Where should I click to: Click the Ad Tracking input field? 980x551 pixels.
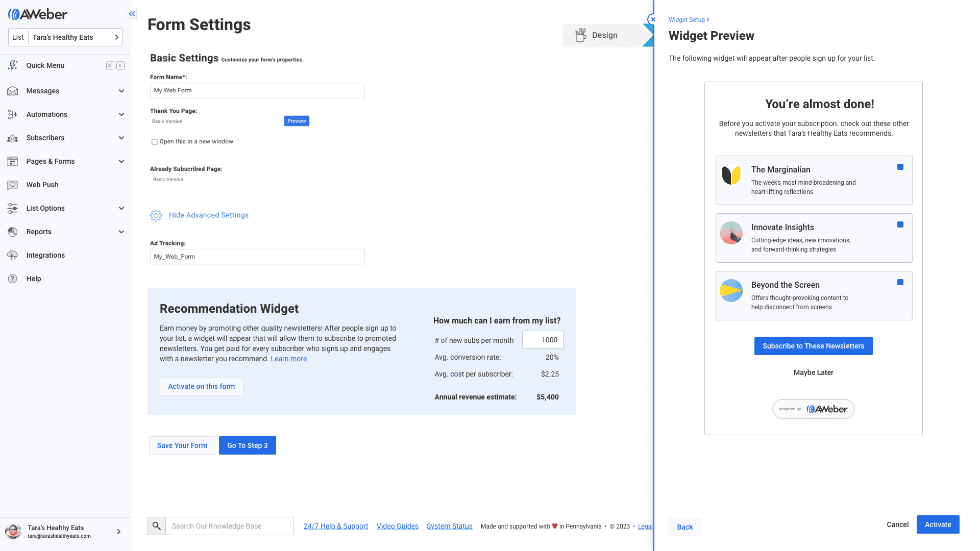[257, 257]
